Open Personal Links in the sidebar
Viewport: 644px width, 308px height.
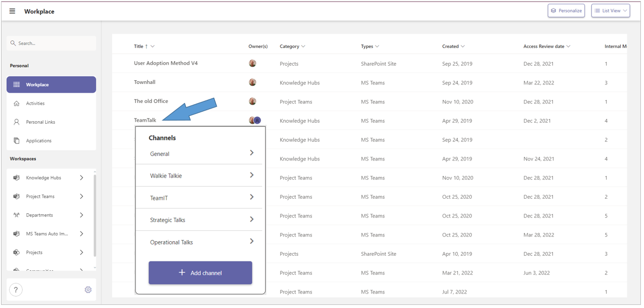tap(51, 122)
